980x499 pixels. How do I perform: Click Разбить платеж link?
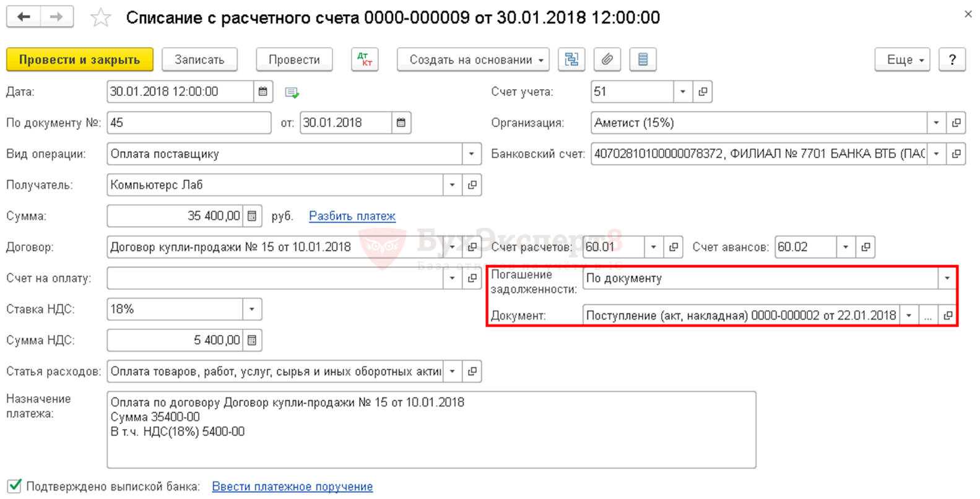point(352,216)
